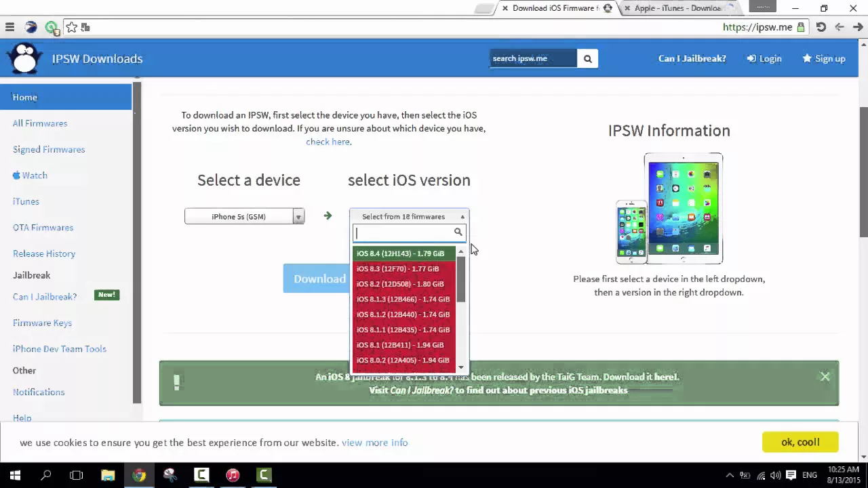The image size is (868, 488).
Task: Click the main page vertical scrollbar
Action: 863,172
